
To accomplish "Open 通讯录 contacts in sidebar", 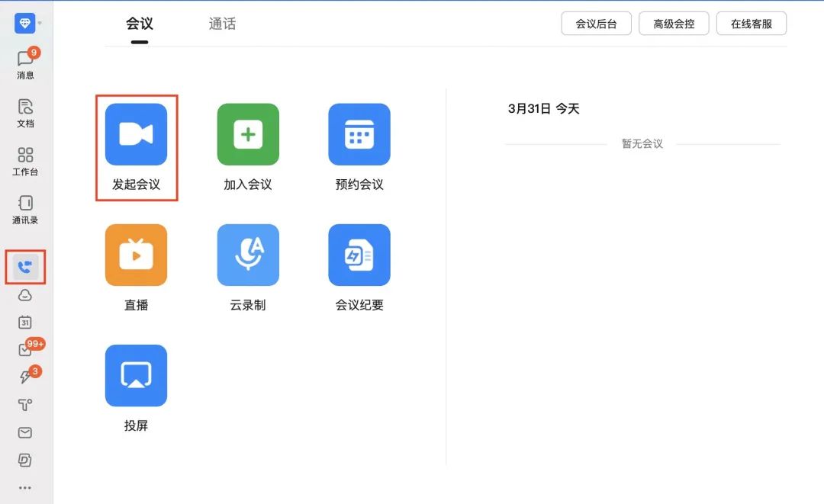I will point(25,208).
